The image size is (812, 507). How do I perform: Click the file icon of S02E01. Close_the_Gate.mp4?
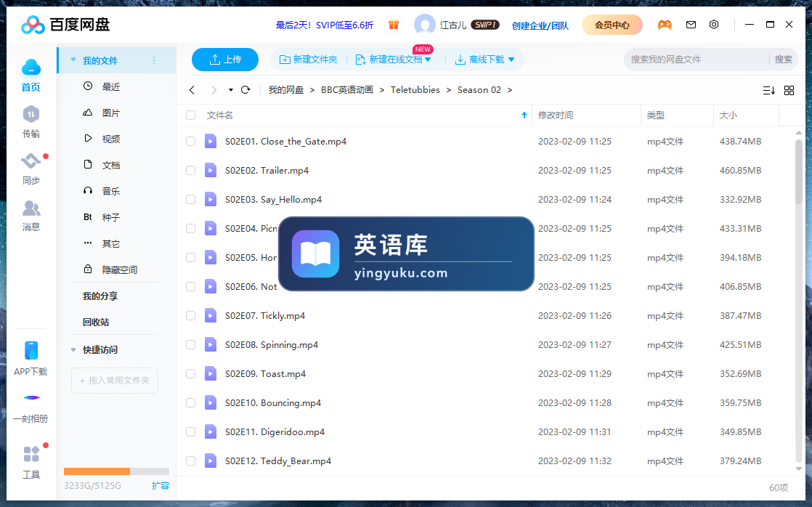210,142
